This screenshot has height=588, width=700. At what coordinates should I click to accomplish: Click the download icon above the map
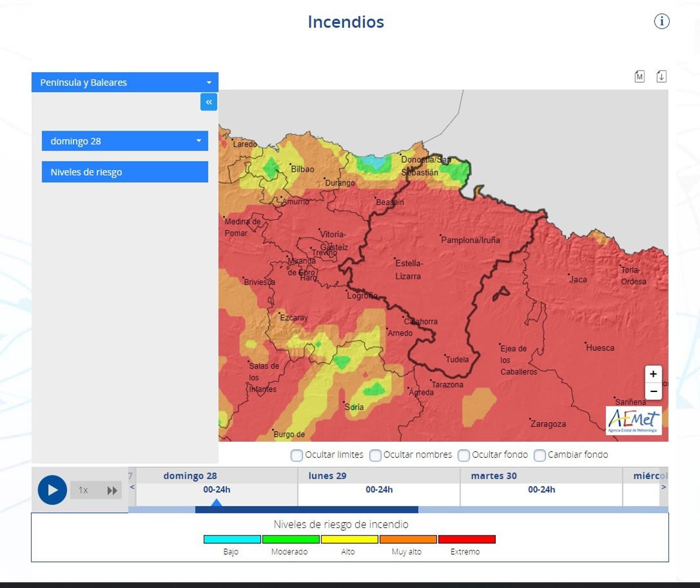point(661,76)
